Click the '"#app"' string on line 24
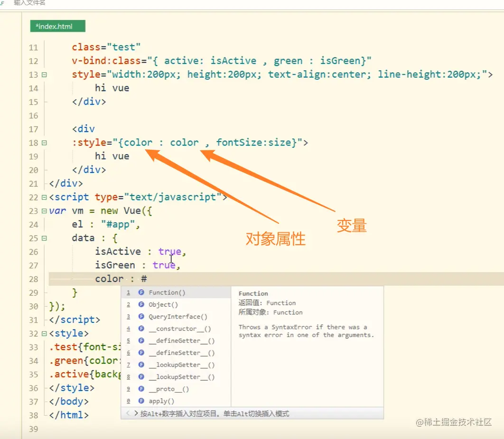This screenshot has width=504, height=439. click(118, 224)
